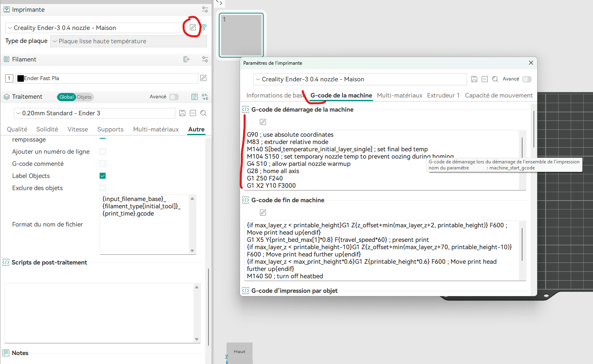Open printer settings sliders icon in Imprimante header
Screen dimensions: 593x364
point(205,9)
